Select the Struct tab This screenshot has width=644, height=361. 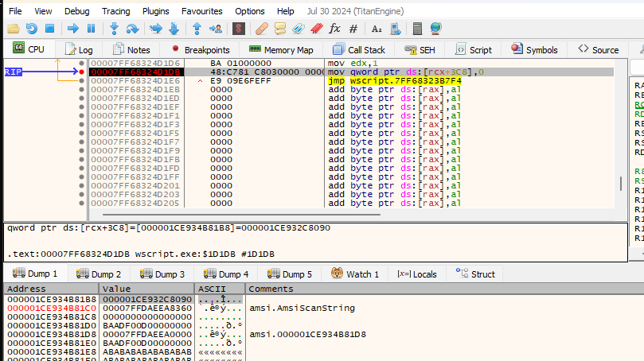coord(475,274)
